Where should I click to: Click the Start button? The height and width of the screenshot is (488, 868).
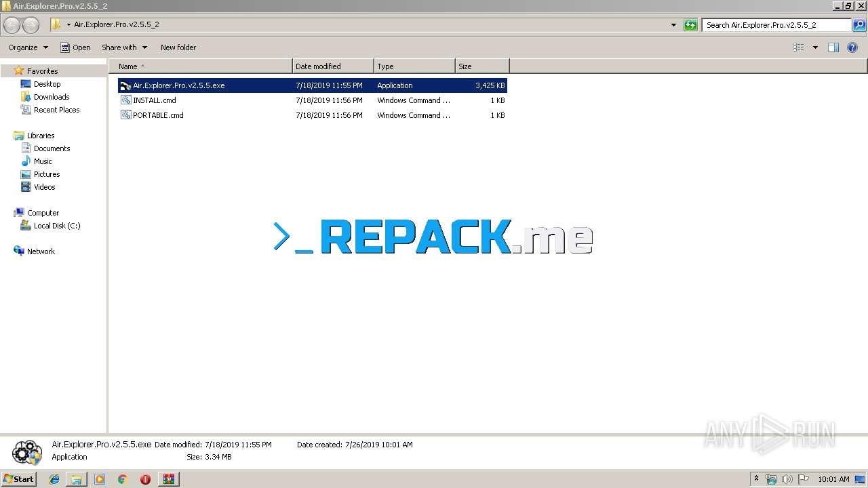(18, 479)
